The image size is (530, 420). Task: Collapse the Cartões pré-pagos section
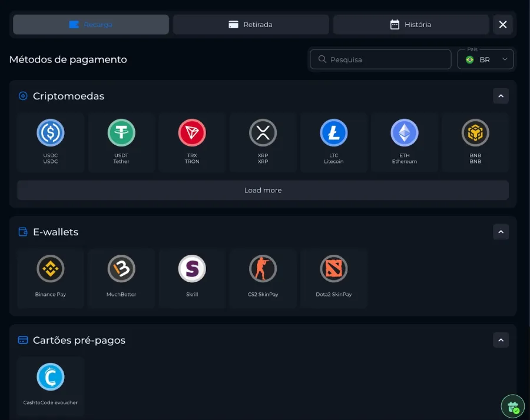[x=501, y=340]
